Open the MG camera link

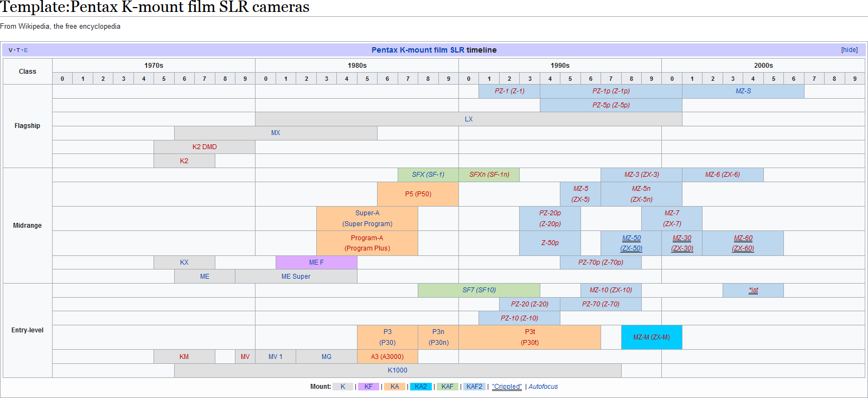click(326, 357)
